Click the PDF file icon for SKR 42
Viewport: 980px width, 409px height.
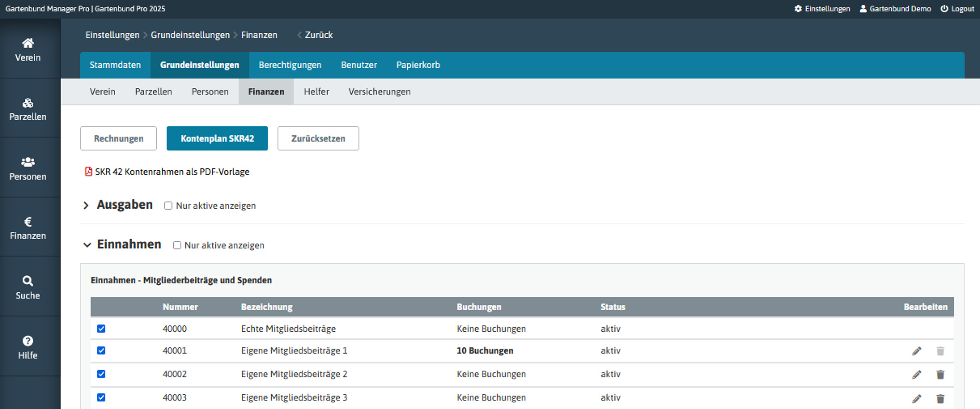[88, 172]
